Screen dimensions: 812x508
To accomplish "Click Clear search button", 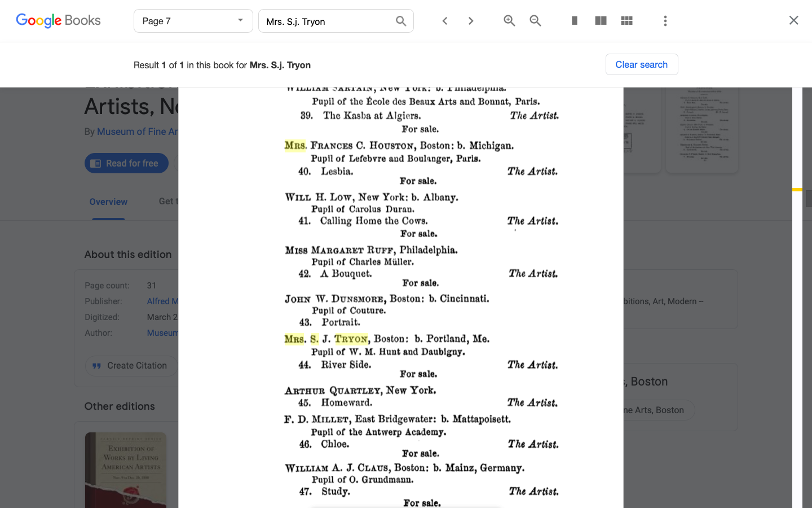I will click(x=641, y=64).
